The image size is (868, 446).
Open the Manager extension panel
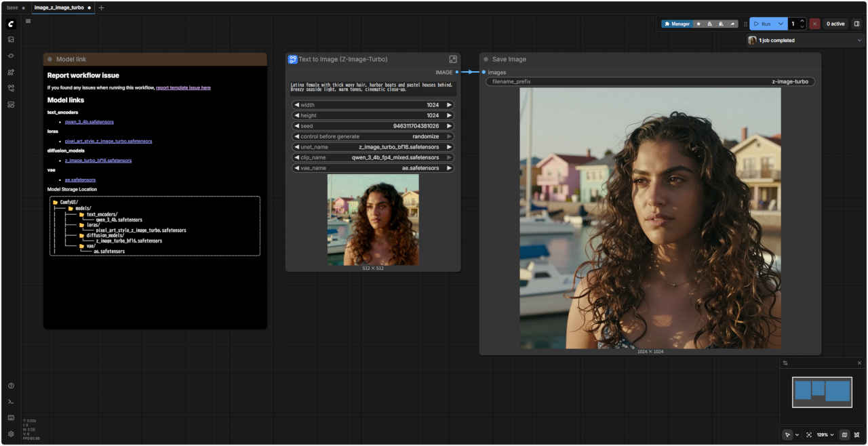[x=677, y=24]
